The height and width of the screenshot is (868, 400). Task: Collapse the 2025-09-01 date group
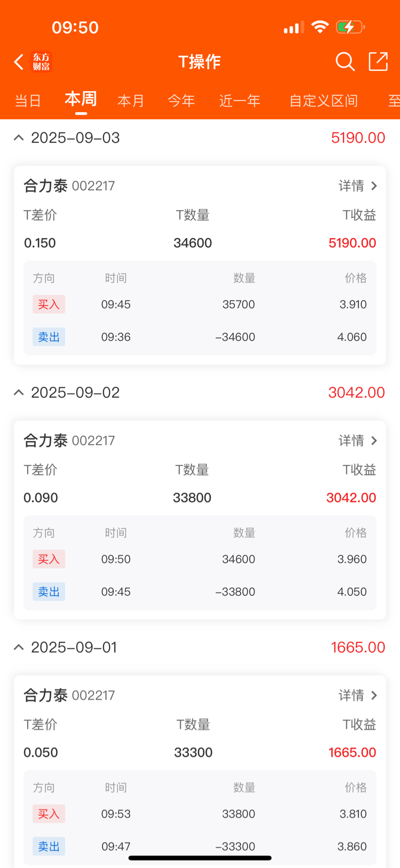tap(19, 647)
